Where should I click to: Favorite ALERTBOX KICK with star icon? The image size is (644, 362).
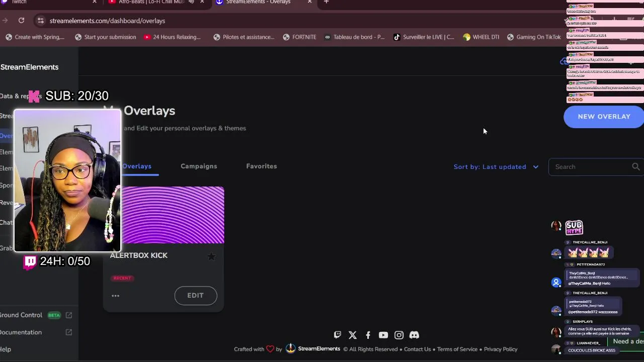(211, 256)
